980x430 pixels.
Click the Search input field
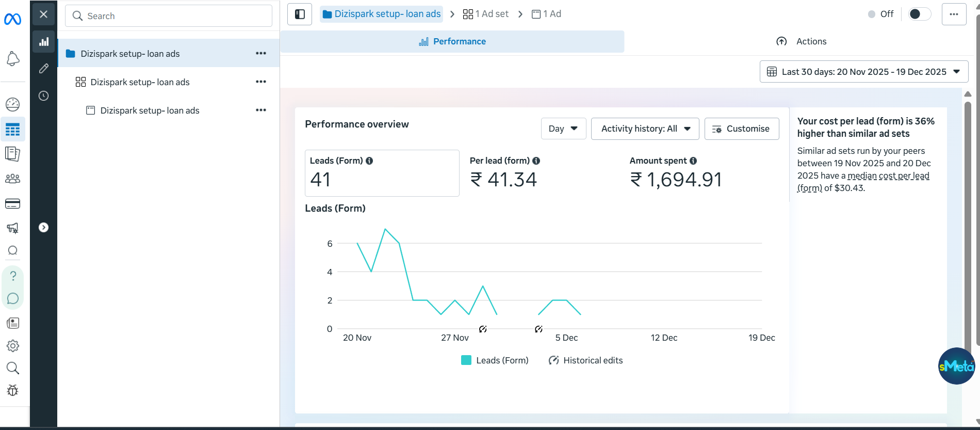(169, 16)
